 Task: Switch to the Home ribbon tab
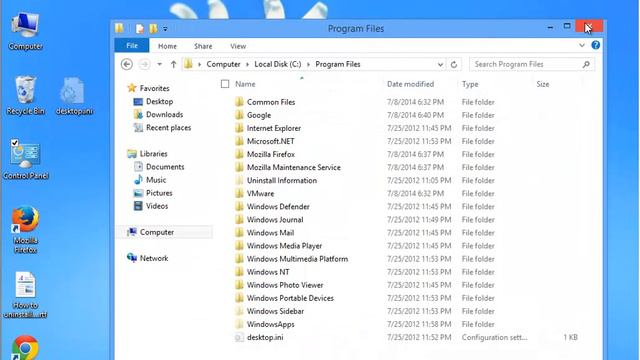click(x=167, y=46)
